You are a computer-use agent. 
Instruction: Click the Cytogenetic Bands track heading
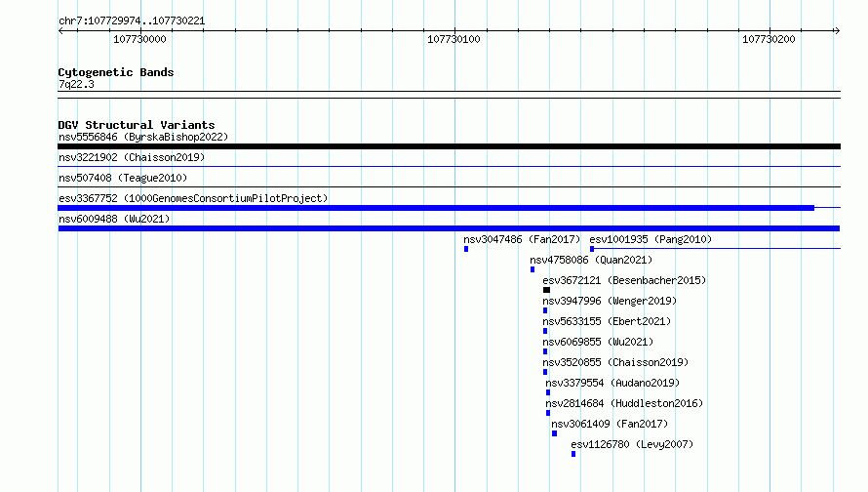(116, 72)
